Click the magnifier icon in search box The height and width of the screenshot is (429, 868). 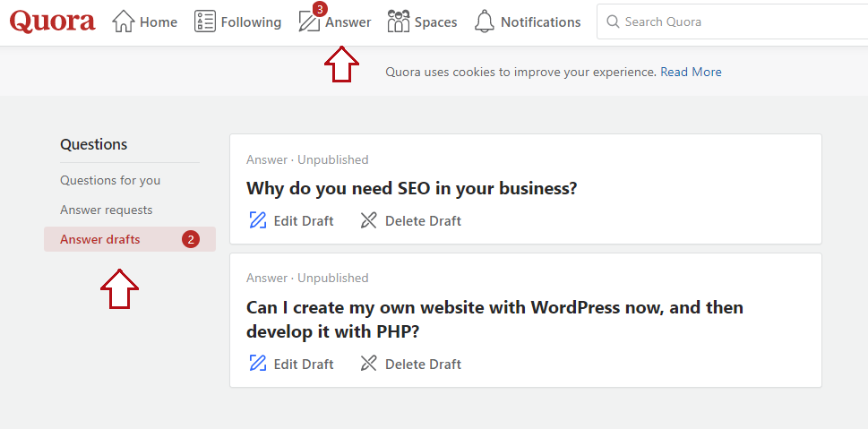click(x=613, y=21)
